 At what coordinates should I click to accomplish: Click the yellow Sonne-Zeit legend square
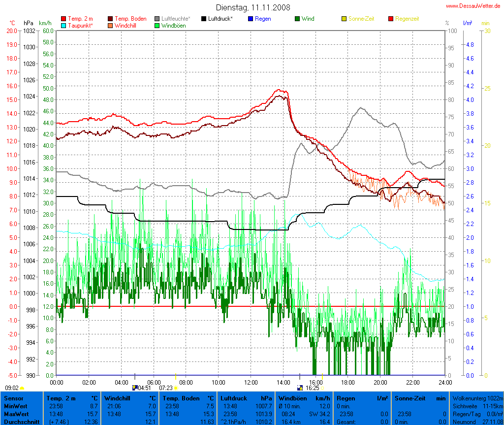coord(344,19)
